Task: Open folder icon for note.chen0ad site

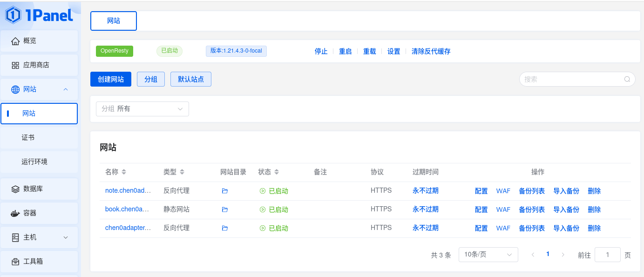Action: tap(225, 191)
